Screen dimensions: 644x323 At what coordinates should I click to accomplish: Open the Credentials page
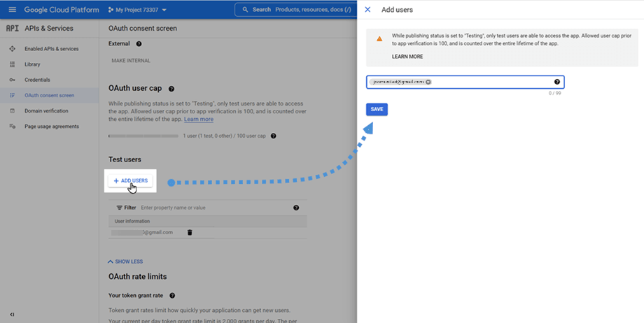(x=37, y=80)
